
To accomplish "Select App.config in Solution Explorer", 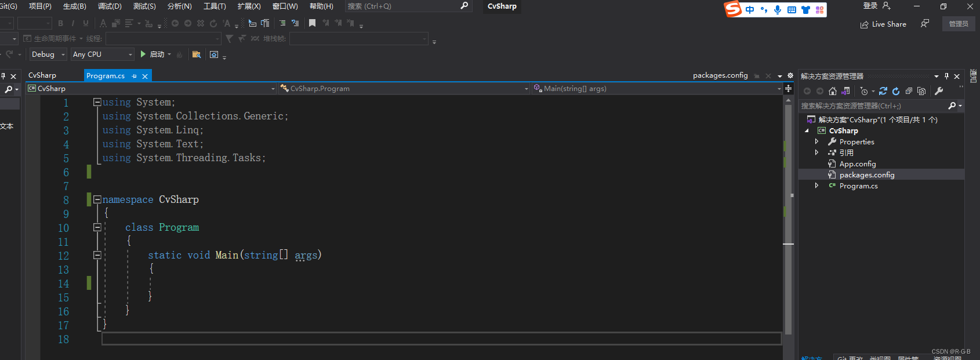I will pos(858,163).
